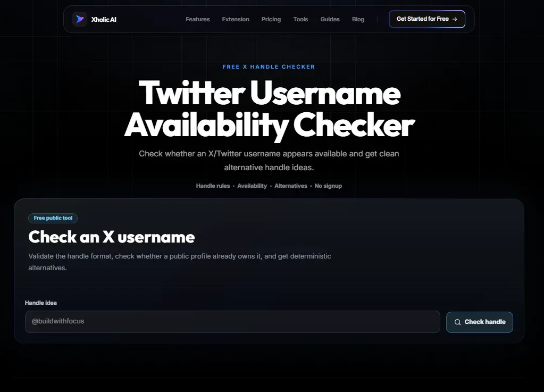Click the Validate the handle format description

(x=179, y=262)
